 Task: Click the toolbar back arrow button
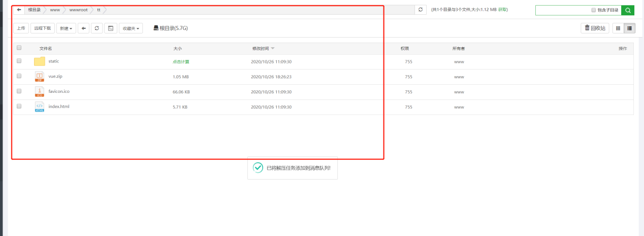[84, 28]
